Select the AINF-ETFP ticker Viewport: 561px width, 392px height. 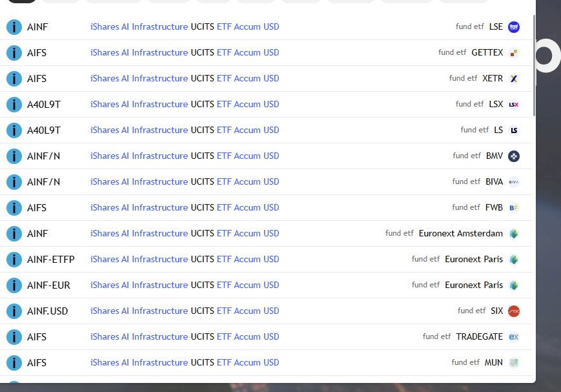pyautogui.click(x=51, y=260)
